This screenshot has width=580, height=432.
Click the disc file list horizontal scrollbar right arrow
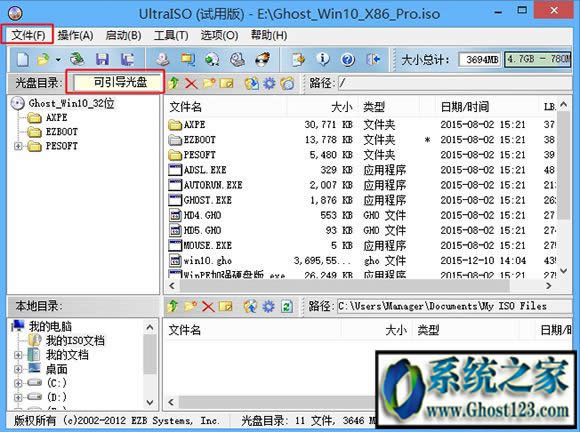pos(549,286)
